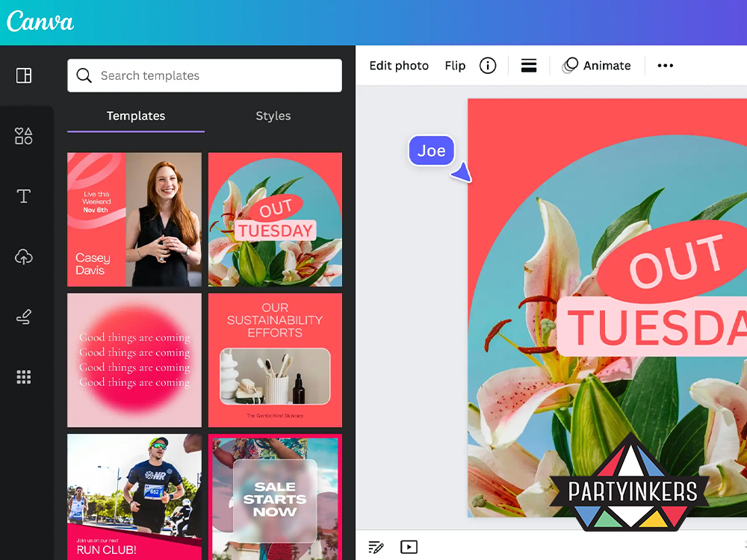Open the line weight toolbar icon
Image resolution: width=747 pixels, height=560 pixels.
point(529,65)
